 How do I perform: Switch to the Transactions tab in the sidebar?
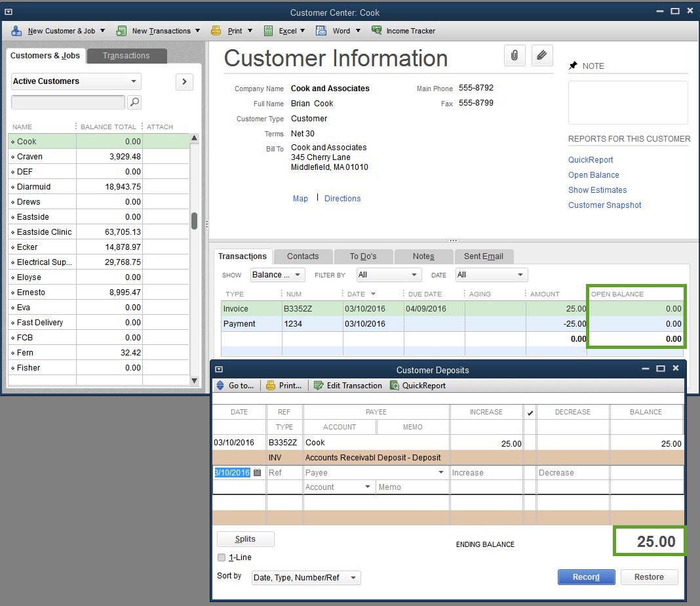tap(126, 56)
